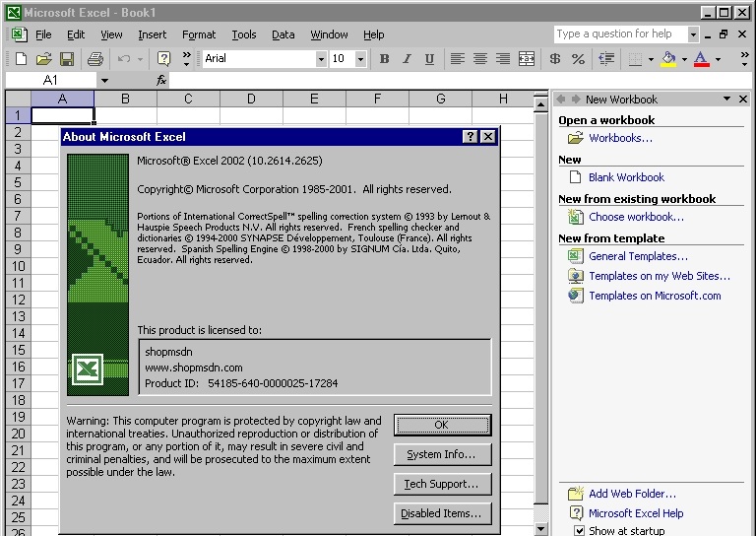This screenshot has height=536, width=756.
Task: Open the Edit menu
Action: click(76, 34)
